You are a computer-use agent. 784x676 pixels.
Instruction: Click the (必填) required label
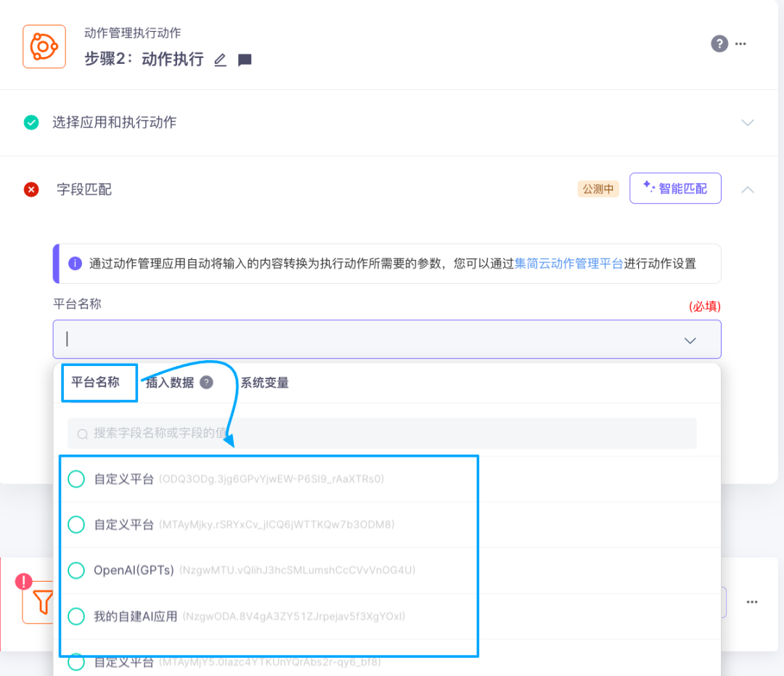point(704,306)
